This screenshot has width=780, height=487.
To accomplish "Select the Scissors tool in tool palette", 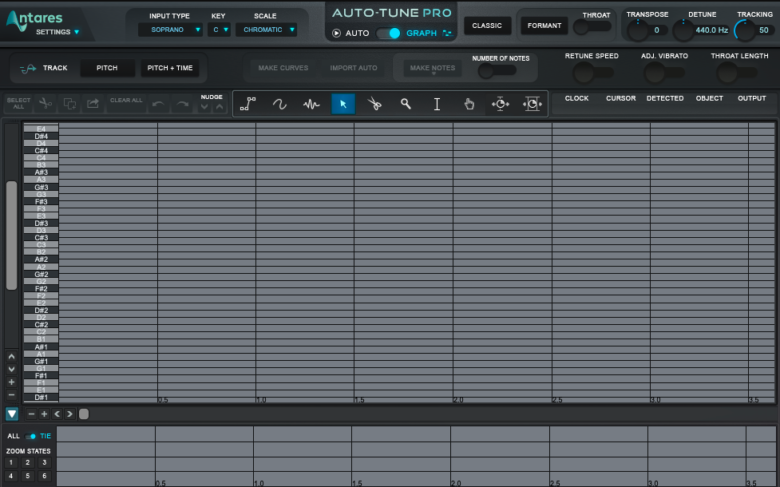I will point(374,103).
